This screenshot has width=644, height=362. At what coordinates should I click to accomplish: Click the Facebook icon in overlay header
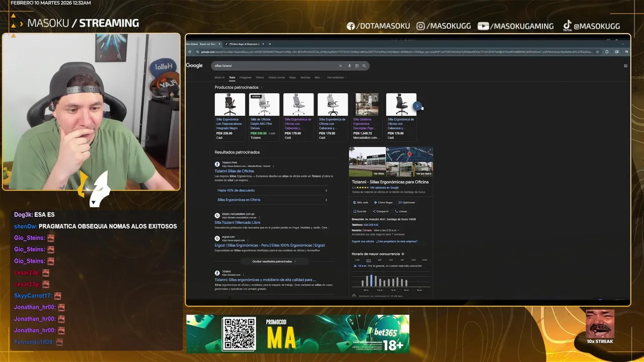tap(351, 26)
